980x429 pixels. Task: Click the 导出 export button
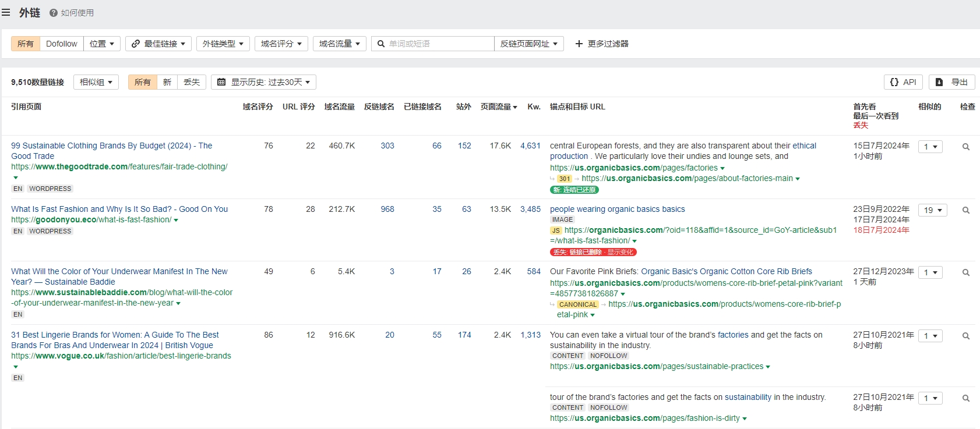coord(951,82)
